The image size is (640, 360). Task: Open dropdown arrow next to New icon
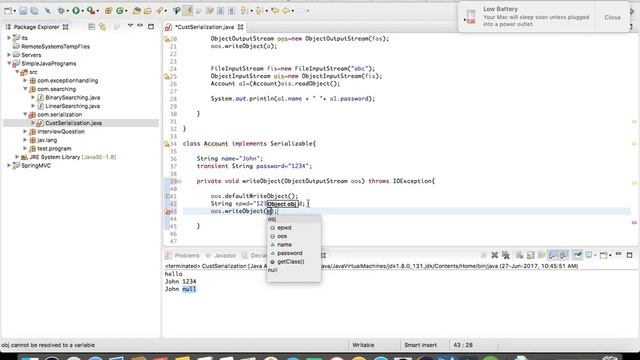(x=14, y=11)
